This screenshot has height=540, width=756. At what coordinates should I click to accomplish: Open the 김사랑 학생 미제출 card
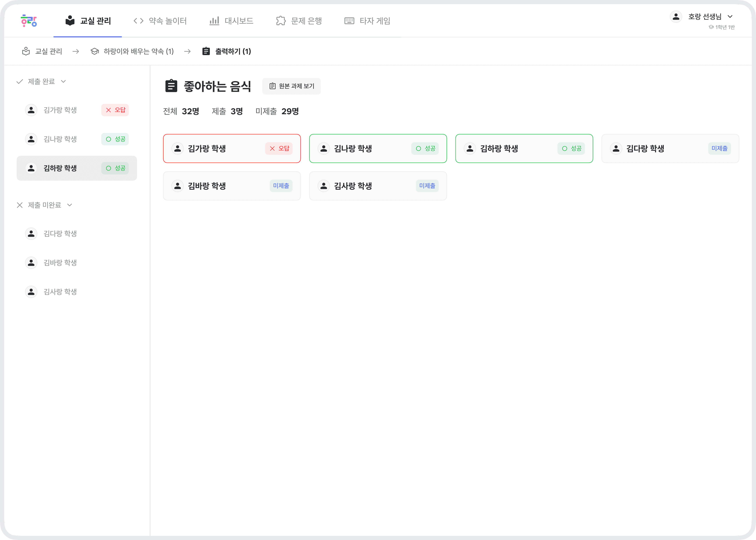pyautogui.click(x=378, y=186)
